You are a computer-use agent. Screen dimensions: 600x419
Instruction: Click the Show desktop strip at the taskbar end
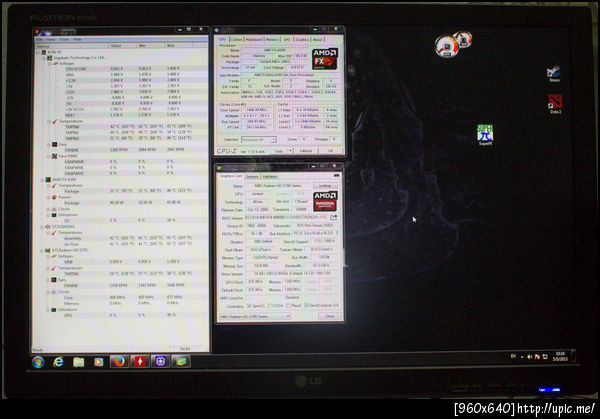click(573, 355)
